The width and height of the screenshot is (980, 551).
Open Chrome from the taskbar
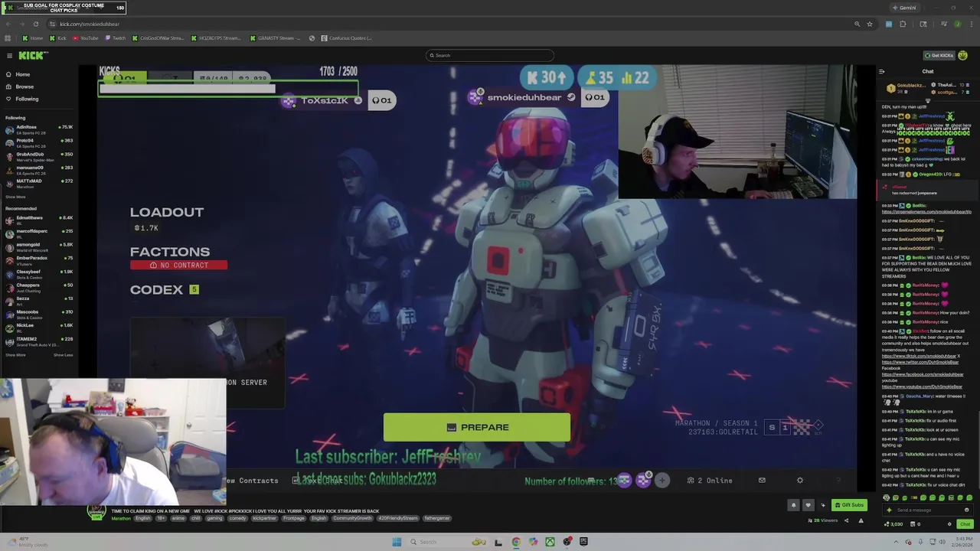[516, 542]
